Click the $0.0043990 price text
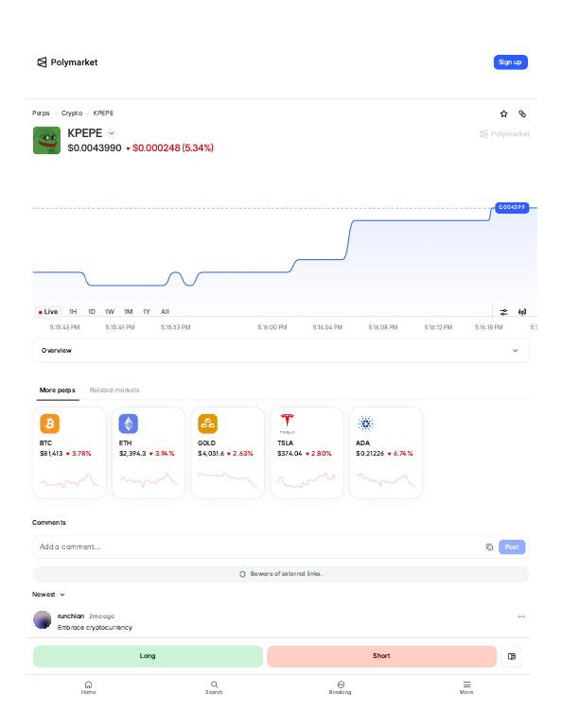563x728 pixels. [95, 148]
